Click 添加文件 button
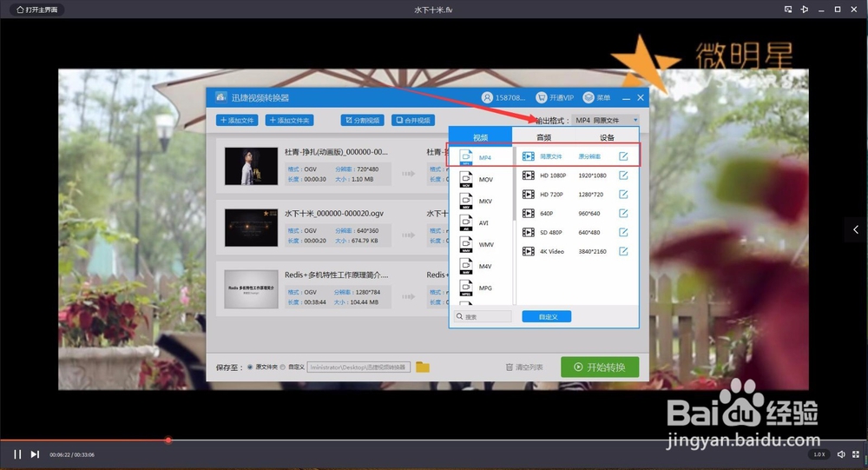Image resolution: width=868 pixels, height=470 pixels. pos(237,120)
